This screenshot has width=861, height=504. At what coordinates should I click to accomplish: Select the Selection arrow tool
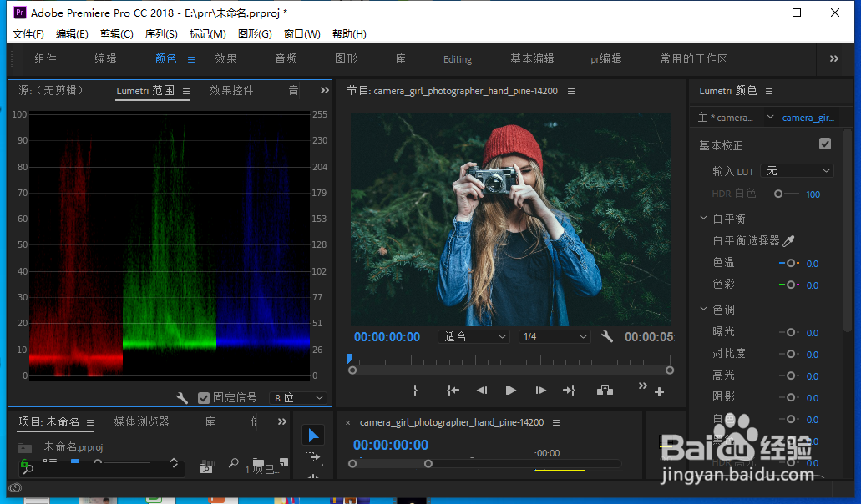pos(313,435)
